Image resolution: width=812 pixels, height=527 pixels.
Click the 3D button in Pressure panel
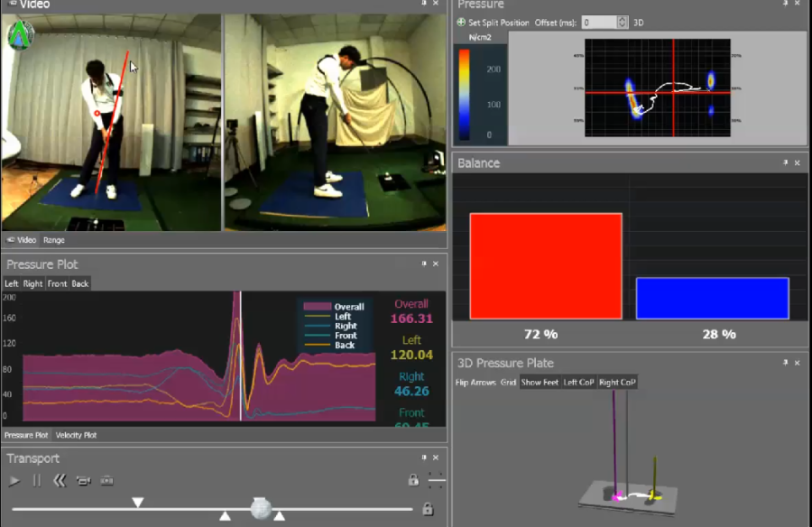[639, 23]
